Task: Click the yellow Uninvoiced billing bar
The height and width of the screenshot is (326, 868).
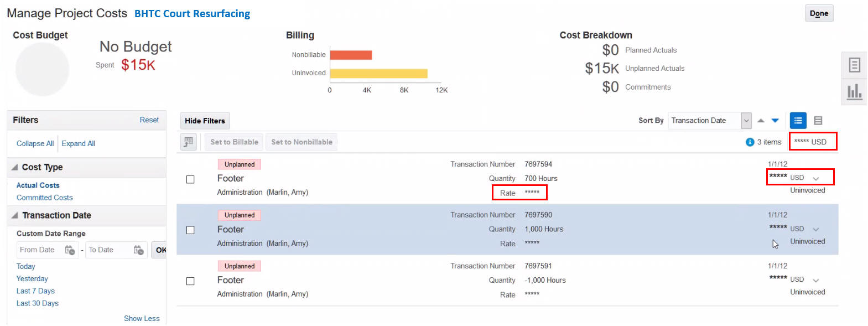Action: pos(378,73)
